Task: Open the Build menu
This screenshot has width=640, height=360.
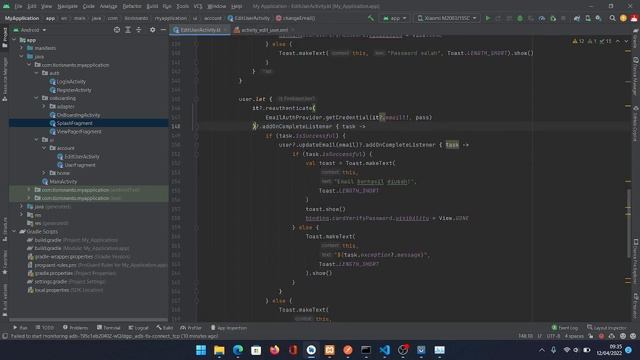Action: 152,6
